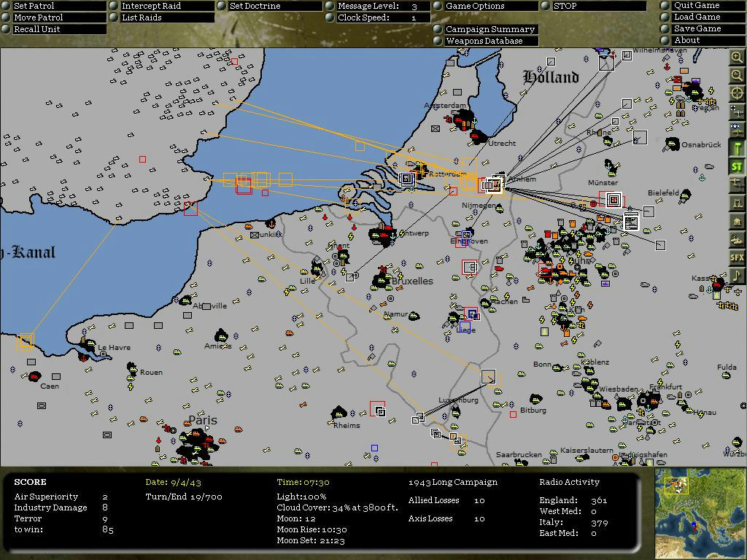Click the STOP button
747x560 pixels.
tap(594, 6)
